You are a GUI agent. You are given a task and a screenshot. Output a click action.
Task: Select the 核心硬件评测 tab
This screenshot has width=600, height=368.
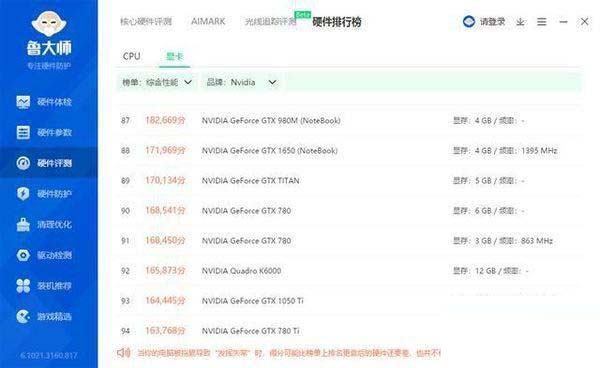click(x=146, y=21)
